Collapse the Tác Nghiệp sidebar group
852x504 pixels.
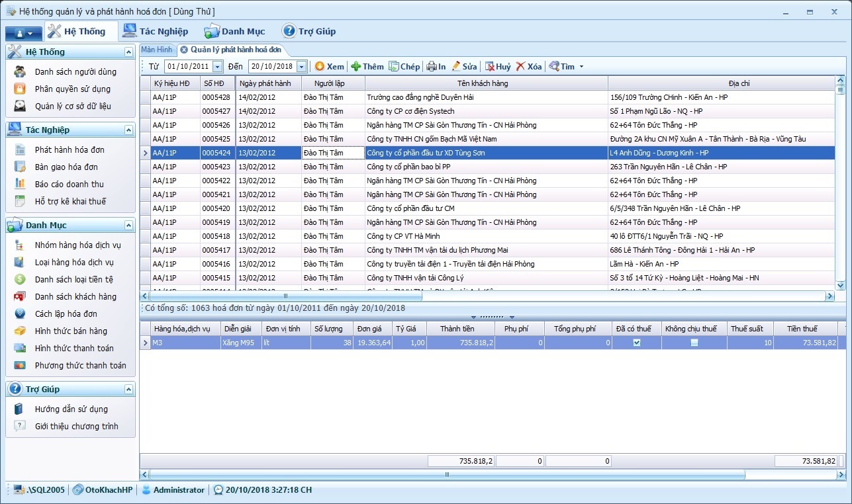[x=128, y=130]
